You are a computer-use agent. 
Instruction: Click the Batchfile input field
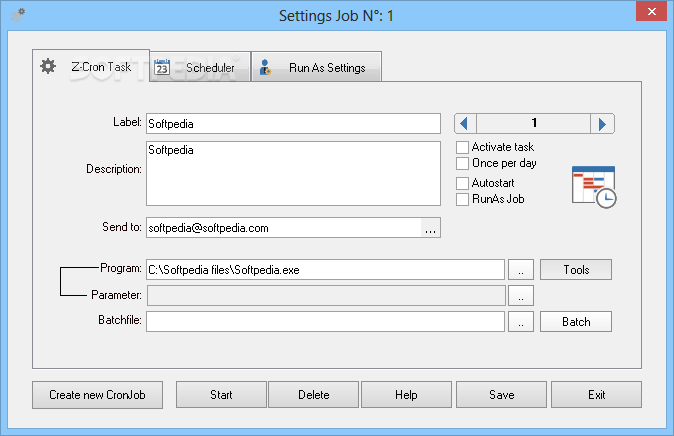[325, 322]
